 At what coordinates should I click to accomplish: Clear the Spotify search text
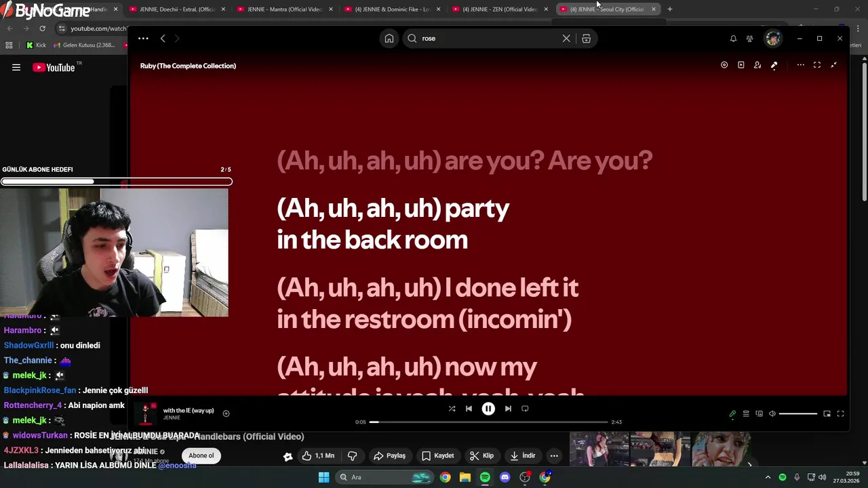tap(566, 39)
